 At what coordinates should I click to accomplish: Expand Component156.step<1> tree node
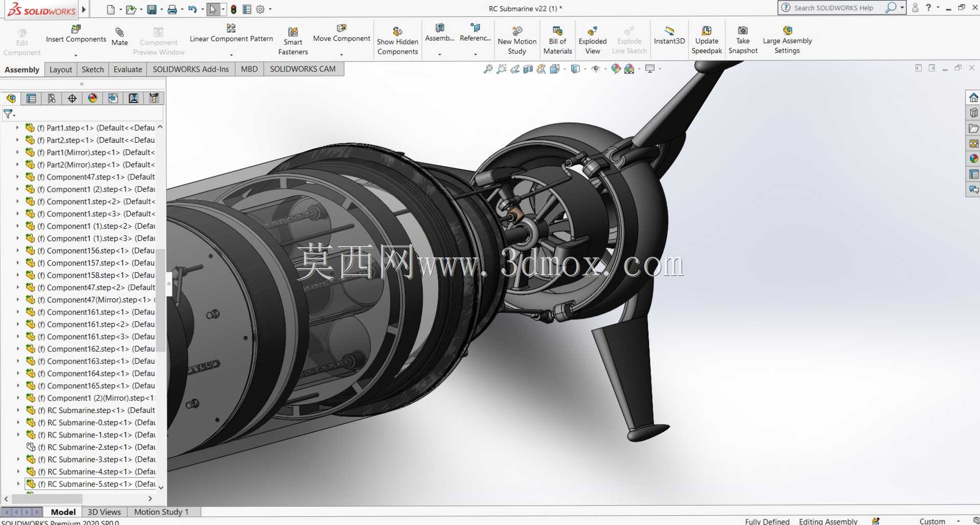click(x=17, y=251)
